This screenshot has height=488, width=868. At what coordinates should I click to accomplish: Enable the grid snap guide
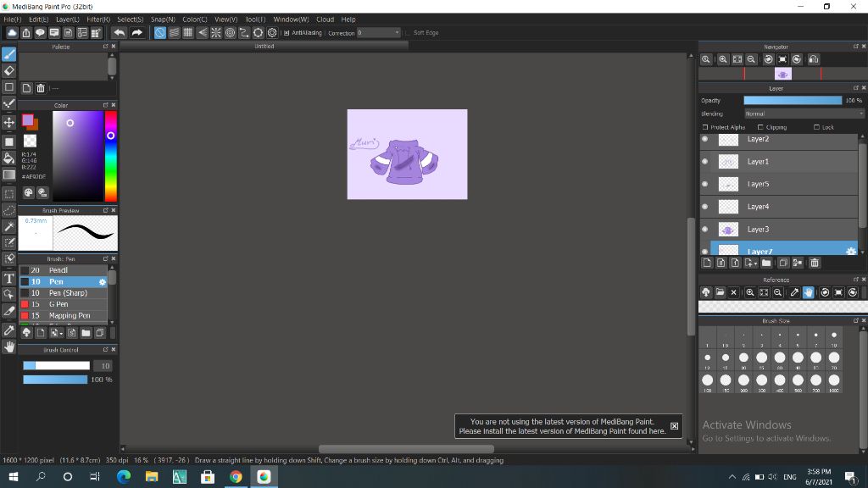[187, 33]
